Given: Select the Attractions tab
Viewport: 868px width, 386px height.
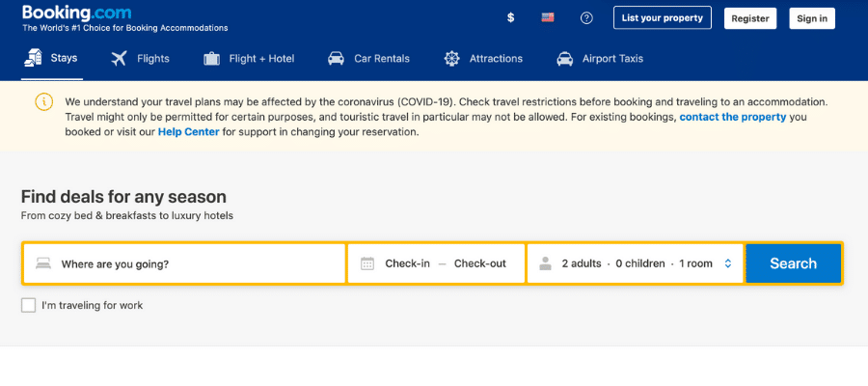Looking at the screenshot, I should coord(483,59).
